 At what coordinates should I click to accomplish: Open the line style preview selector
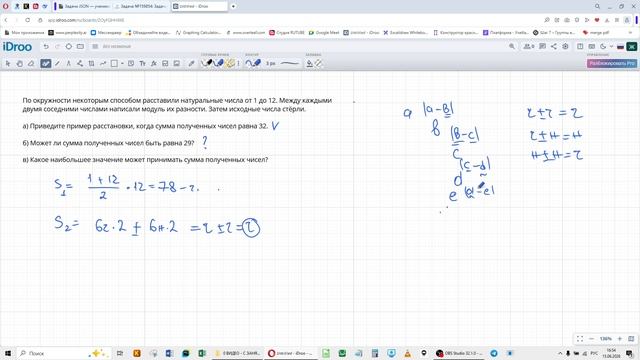point(290,63)
